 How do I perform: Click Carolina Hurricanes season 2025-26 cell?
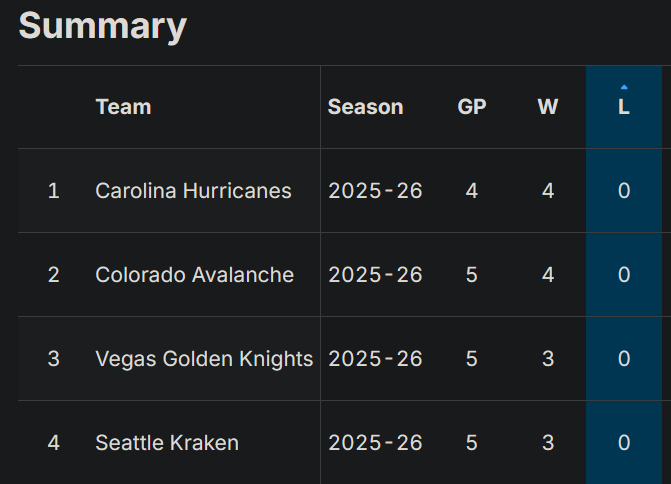375,190
